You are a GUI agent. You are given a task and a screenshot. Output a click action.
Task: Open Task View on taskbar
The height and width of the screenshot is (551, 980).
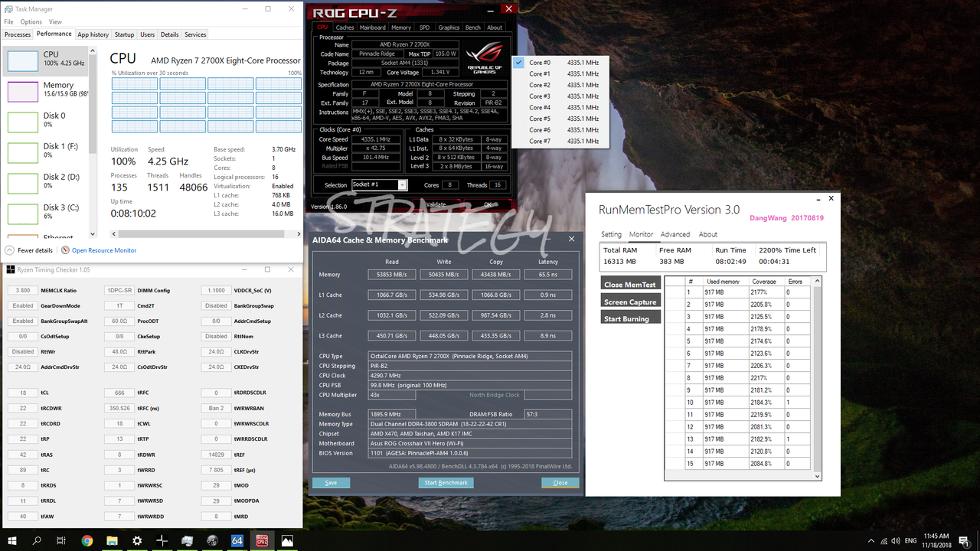pos(62,540)
